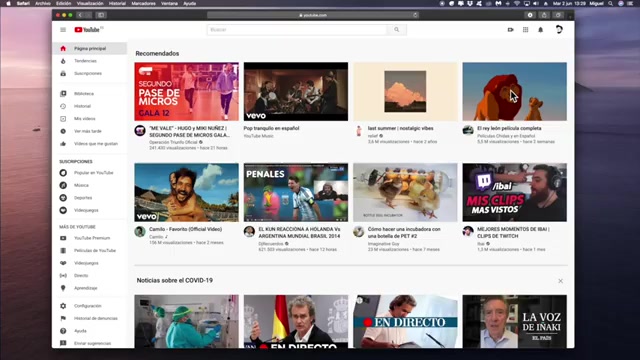The image size is (640, 360).
Task: Play the Segundo Pase de Micros video
Action: [187, 91]
